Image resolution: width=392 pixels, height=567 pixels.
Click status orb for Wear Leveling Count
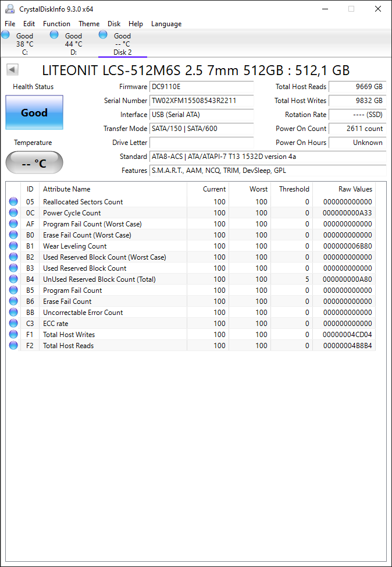pyautogui.click(x=13, y=246)
